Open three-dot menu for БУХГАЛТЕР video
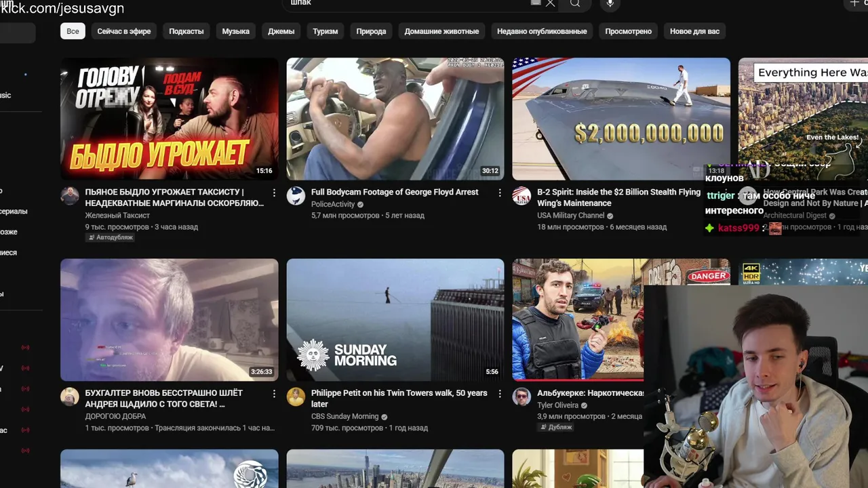This screenshot has width=868, height=488. (x=274, y=393)
